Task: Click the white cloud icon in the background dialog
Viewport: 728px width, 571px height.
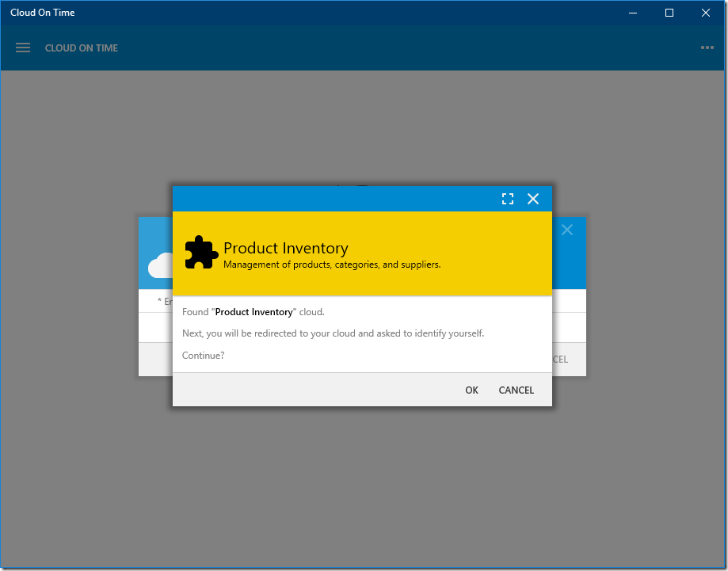Action: pos(160,265)
